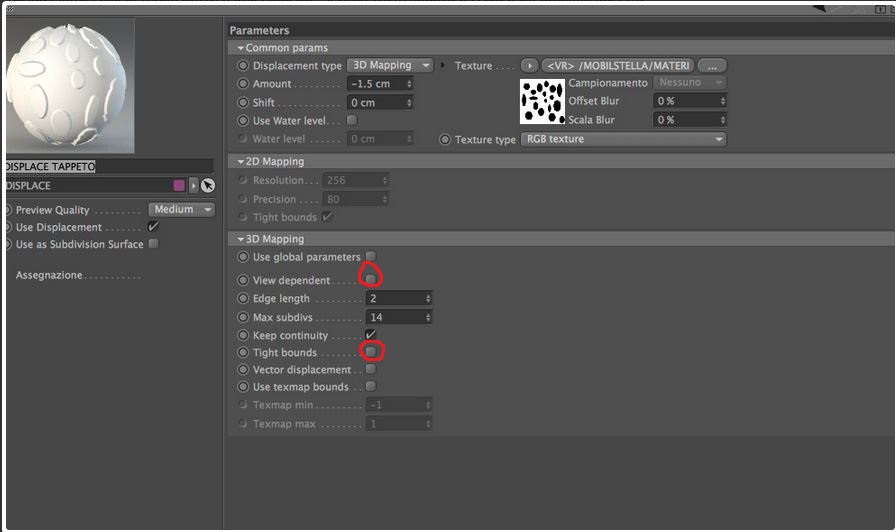
Task: Click the animation dot beside View dependent
Action: pyautogui.click(x=243, y=280)
